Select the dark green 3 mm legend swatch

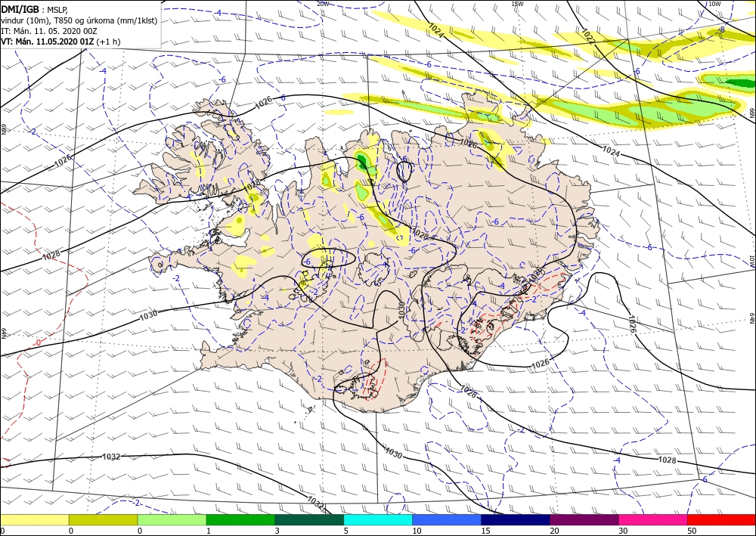[x=309, y=519]
